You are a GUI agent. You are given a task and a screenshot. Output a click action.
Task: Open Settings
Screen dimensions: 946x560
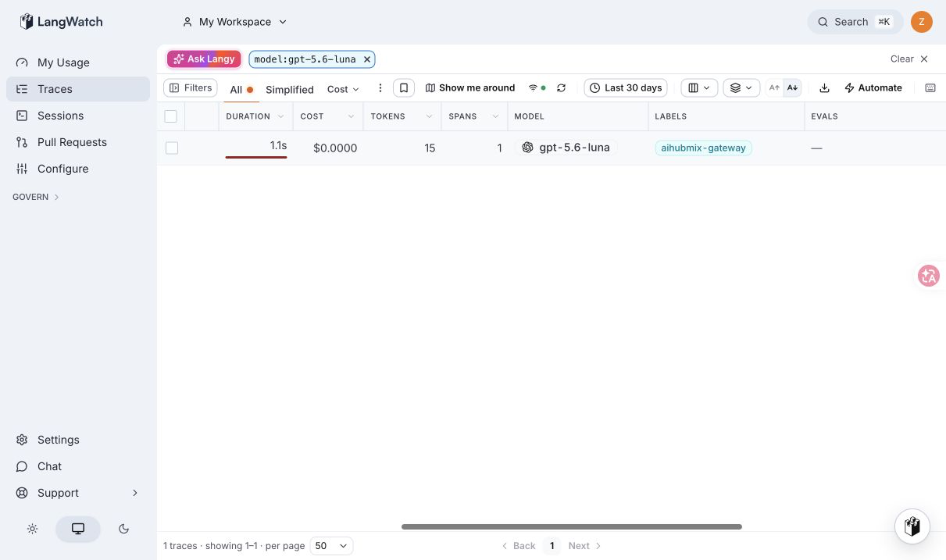pos(78,440)
